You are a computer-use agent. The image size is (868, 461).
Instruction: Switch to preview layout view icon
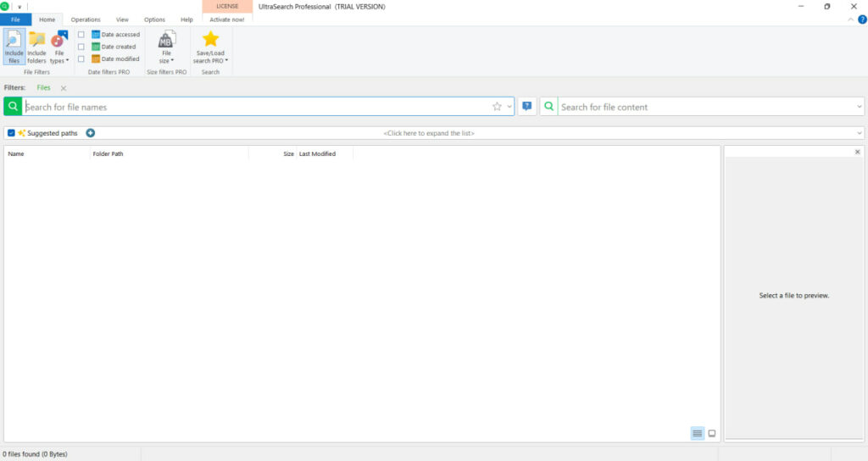click(712, 433)
